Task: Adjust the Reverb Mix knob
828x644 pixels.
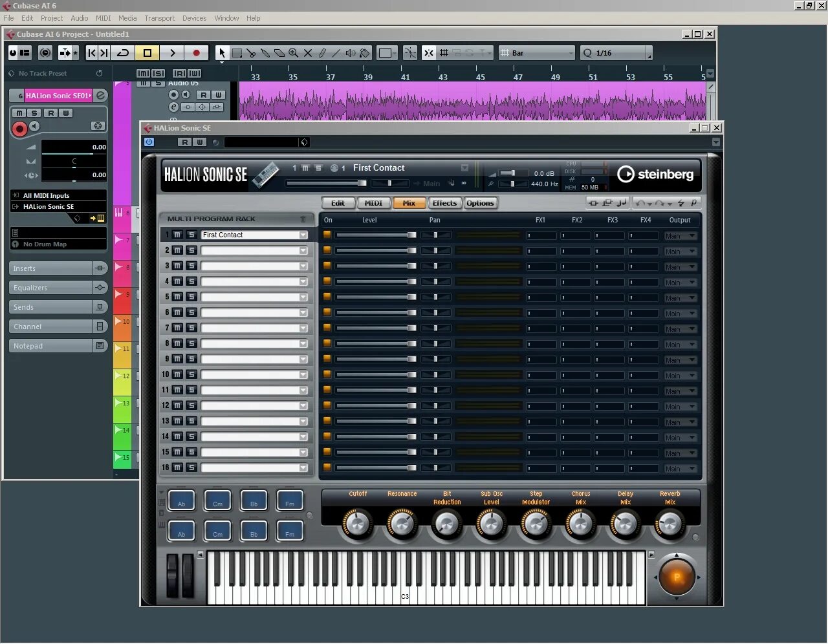Action: tap(670, 524)
